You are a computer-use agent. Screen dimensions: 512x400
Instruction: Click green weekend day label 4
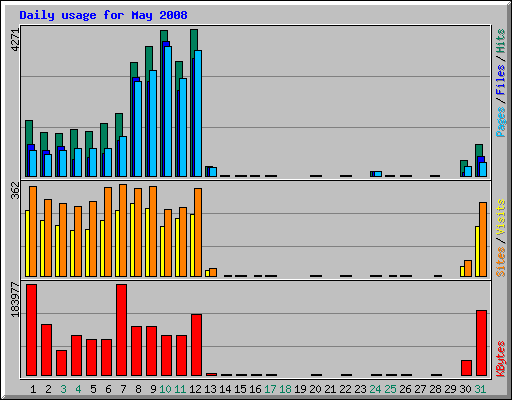pyautogui.click(x=78, y=389)
